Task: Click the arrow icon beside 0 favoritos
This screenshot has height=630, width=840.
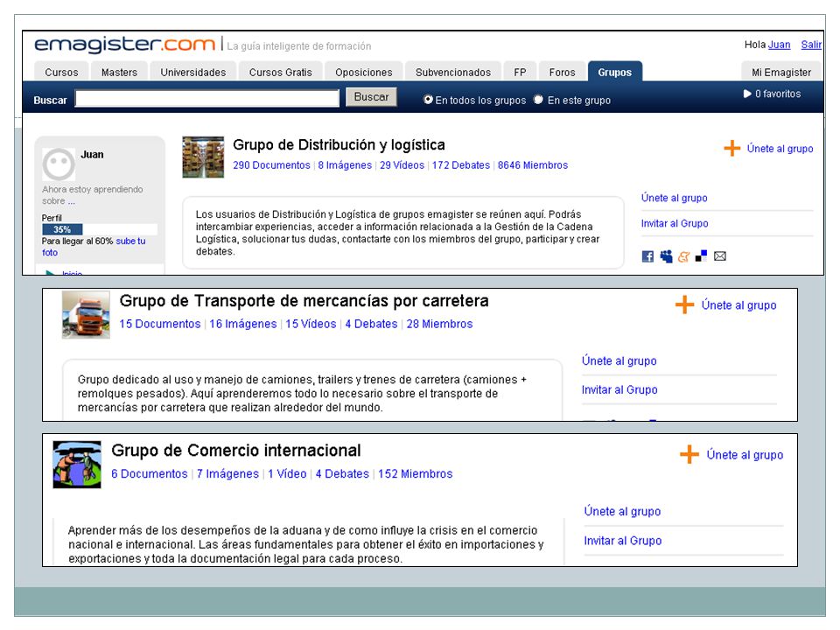Action: coord(747,94)
